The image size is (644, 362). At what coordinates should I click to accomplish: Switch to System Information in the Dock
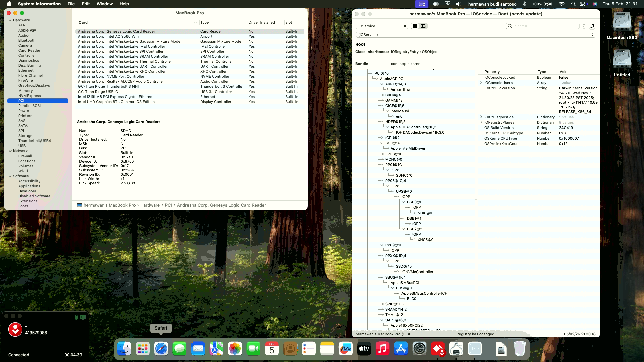(456, 349)
